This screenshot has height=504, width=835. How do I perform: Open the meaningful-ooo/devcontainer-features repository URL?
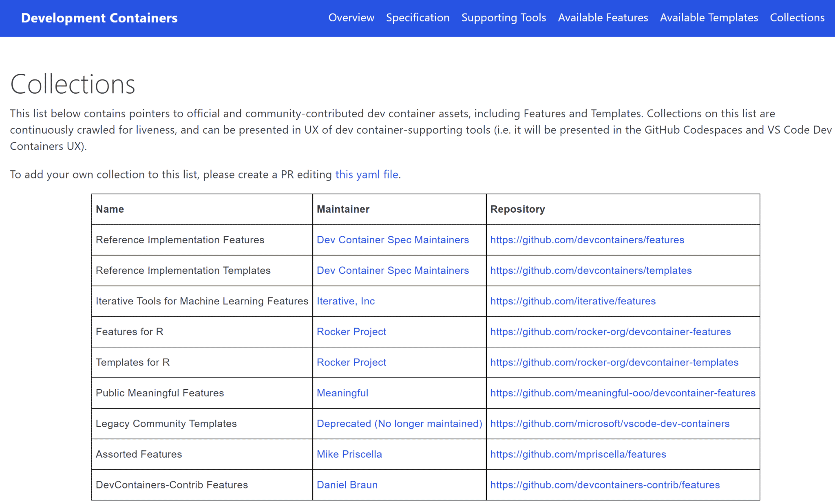coord(622,393)
